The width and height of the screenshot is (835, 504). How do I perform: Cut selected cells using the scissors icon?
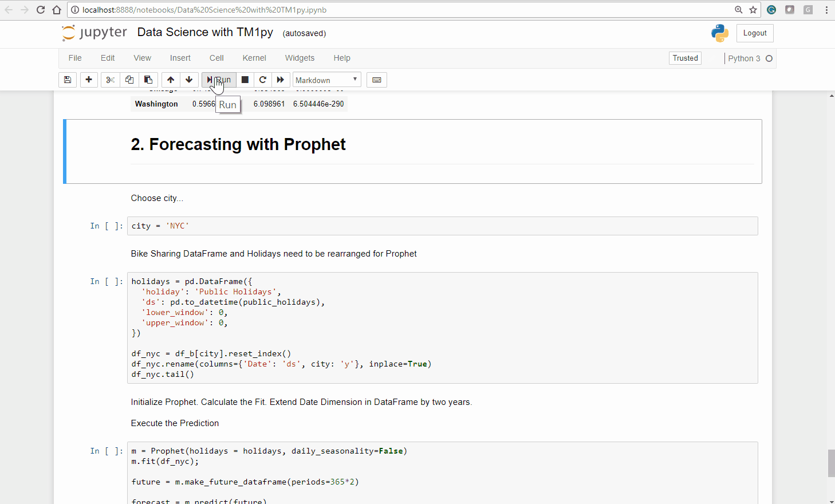(111, 80)
